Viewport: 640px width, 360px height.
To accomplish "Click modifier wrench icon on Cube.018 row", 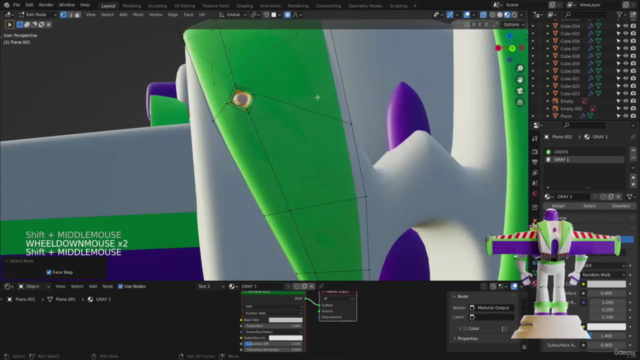I will tap(591, 56).
